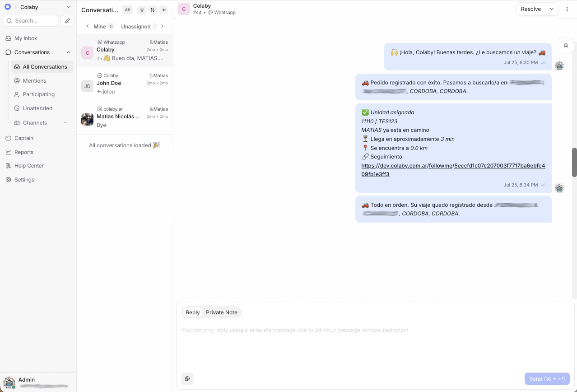Open the Colaby Whatsapp conversation

pyautogui.click(x=125, y=51)
